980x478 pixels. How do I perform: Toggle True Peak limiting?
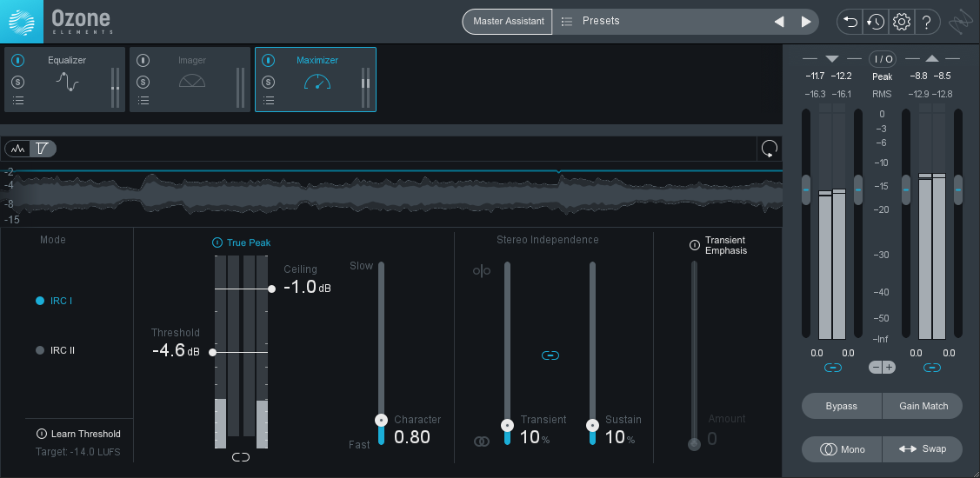pos(242,242)
